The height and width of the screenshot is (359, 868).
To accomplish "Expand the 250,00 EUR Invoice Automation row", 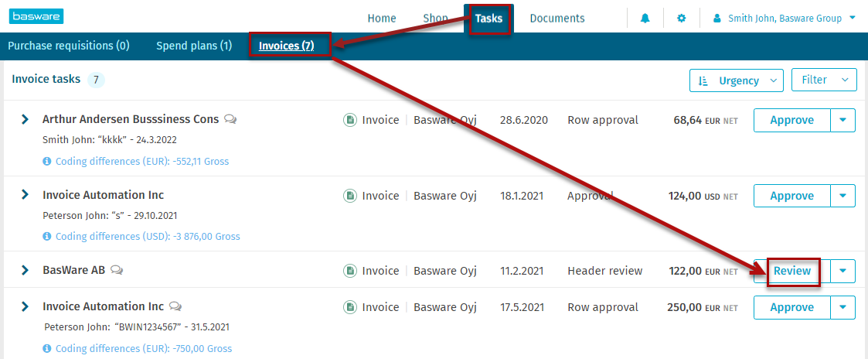I will (25, 306).
